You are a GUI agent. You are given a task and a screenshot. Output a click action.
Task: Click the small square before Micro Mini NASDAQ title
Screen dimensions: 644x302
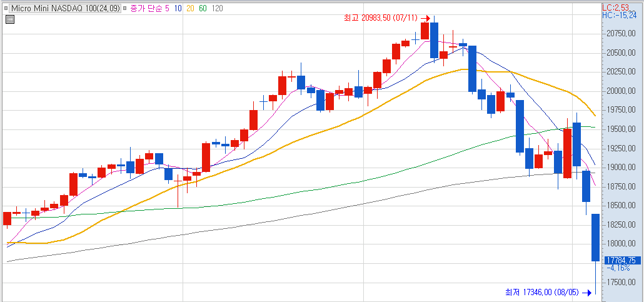tap(6, 8)
